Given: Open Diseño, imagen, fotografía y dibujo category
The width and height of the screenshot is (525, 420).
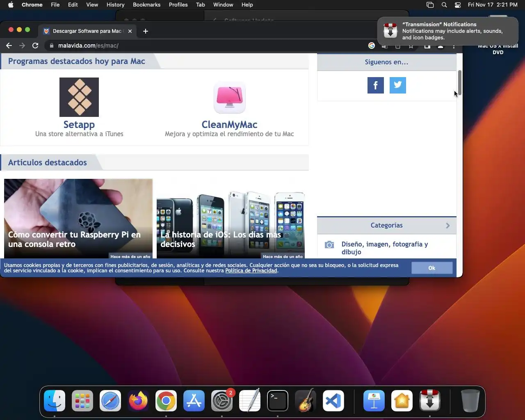Looking at the screenshot, I should 385,248.
